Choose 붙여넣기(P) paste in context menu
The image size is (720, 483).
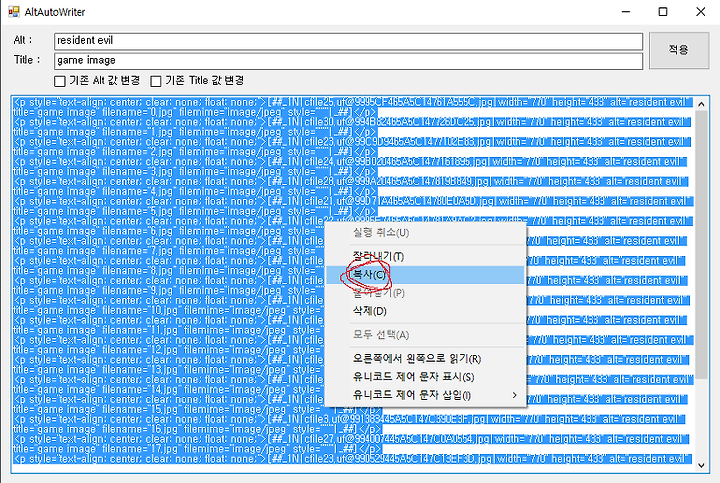(x=425, y=293)
